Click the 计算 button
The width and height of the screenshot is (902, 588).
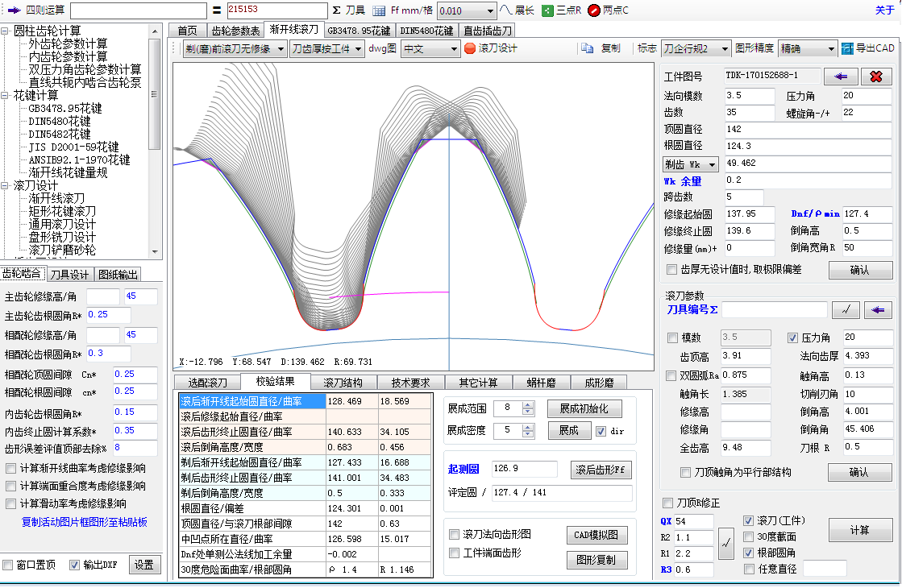pos(860,530)
